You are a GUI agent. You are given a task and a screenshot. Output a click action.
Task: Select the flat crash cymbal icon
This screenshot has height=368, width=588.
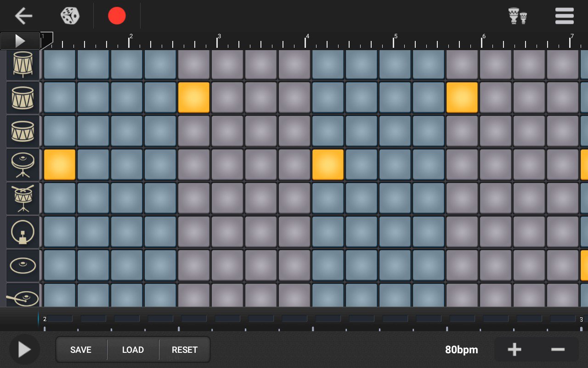(x=23, y=265)
